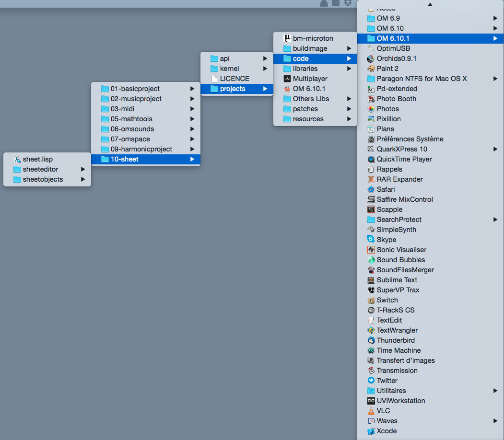Open the SearchProtect folder entry
This screenshot has height=440, width=504.
click(430, 220)
